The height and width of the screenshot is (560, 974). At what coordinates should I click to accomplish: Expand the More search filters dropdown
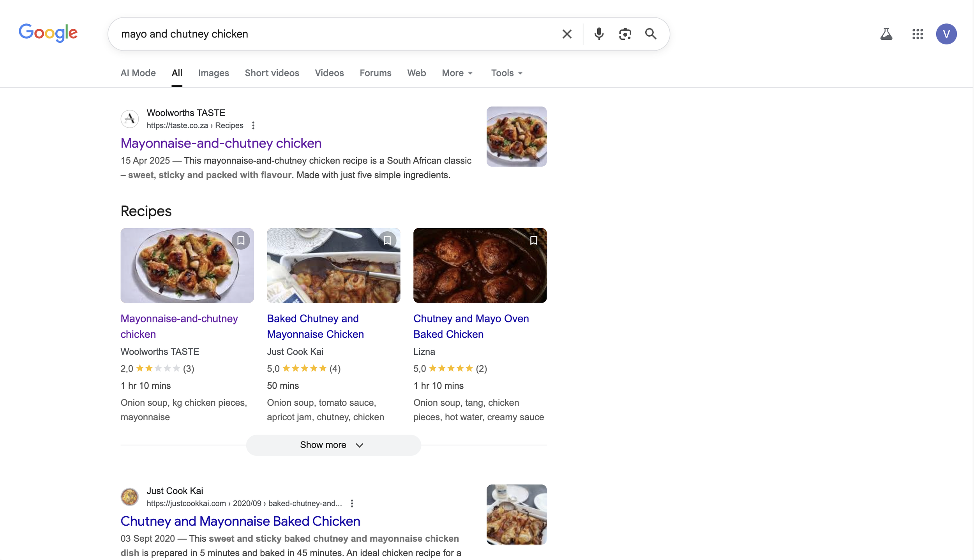[457, 73]
